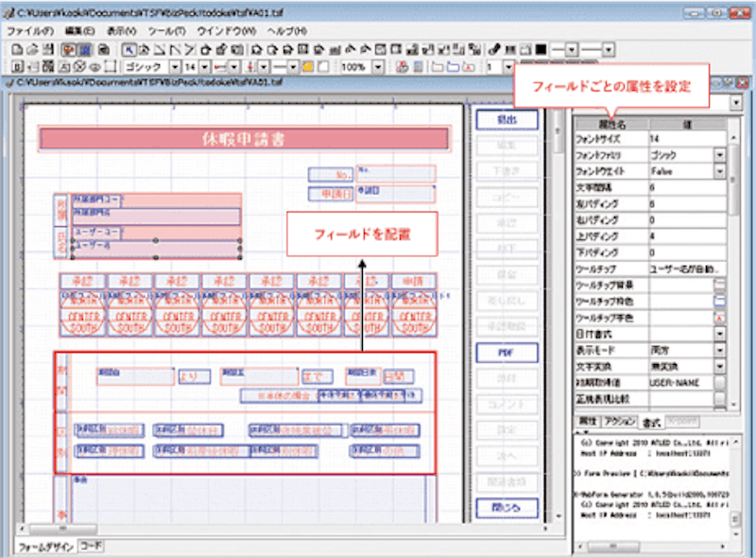This screenshot has height=558, width=756.
Task: Open the ツール menu
Action: pyautogui.click(x=164, y=31)
